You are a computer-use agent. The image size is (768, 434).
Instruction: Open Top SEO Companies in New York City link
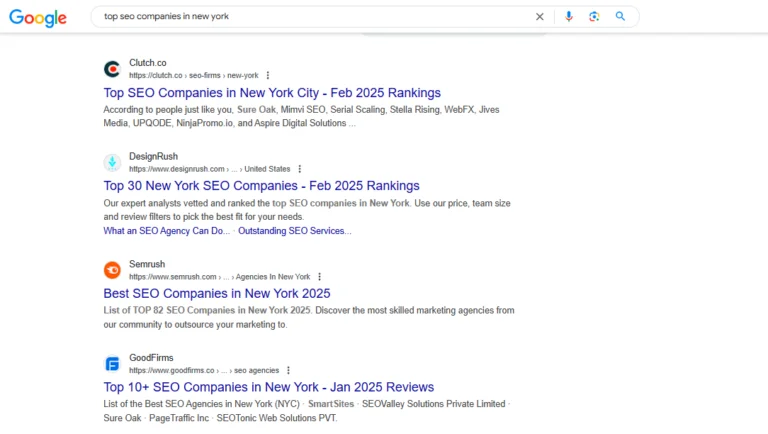coord(272,93)
